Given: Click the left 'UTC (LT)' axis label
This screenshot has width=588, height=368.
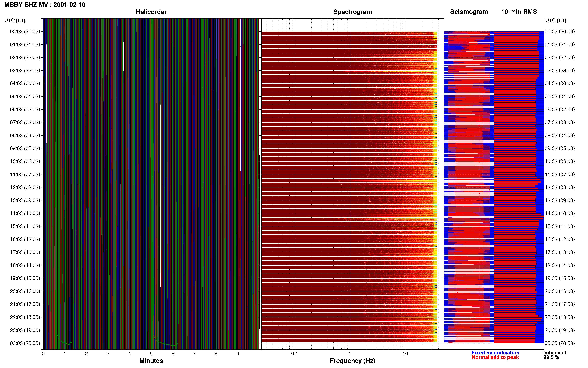Looking at the screenshot, I should (15, 20).
